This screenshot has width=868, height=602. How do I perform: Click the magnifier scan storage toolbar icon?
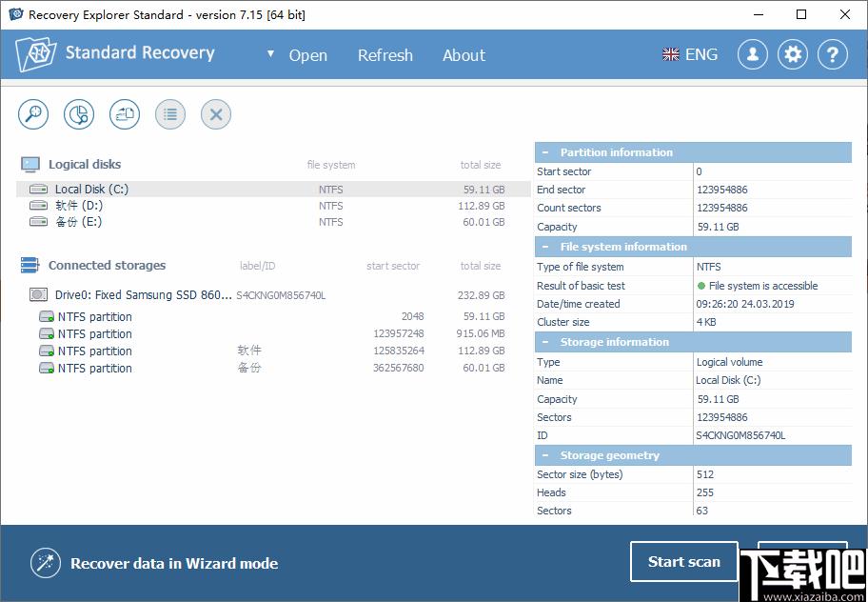33,114
